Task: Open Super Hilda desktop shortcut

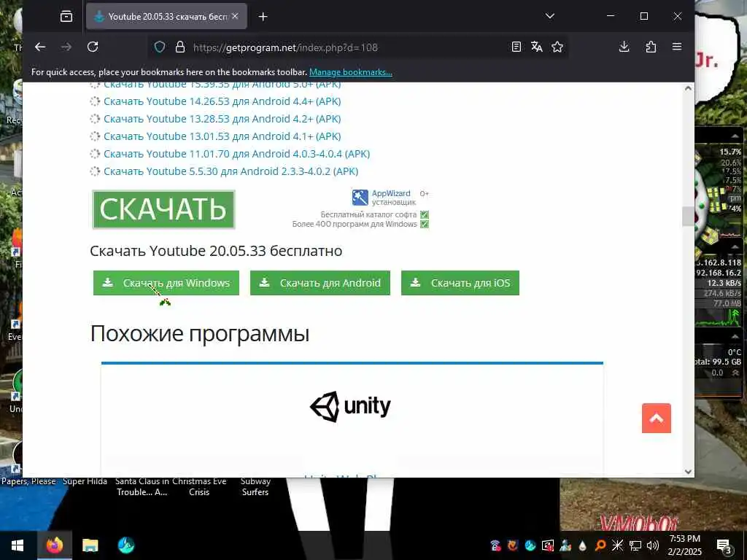Action: (x=85, y=481)
